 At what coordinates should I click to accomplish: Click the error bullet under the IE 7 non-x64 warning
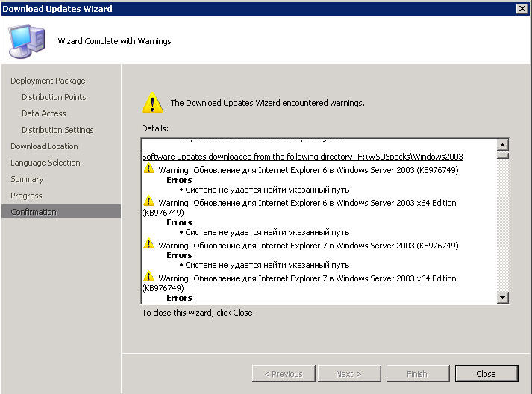click(266, 265)
